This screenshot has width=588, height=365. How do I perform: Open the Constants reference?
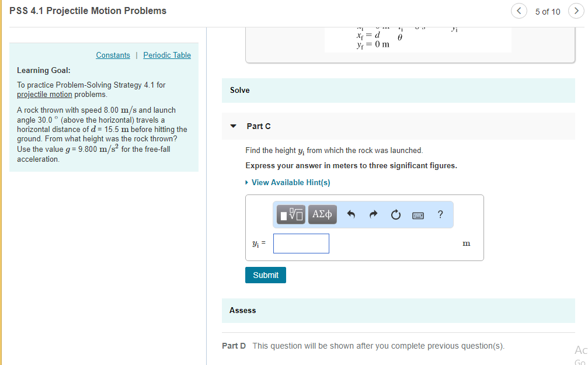pyautogui.click(x=113, y=55)
